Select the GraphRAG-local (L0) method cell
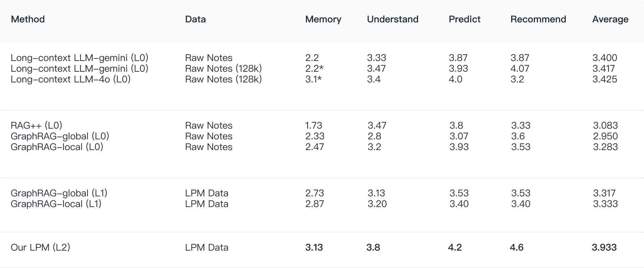Screen dimensions: 644x268 (57, 147)
